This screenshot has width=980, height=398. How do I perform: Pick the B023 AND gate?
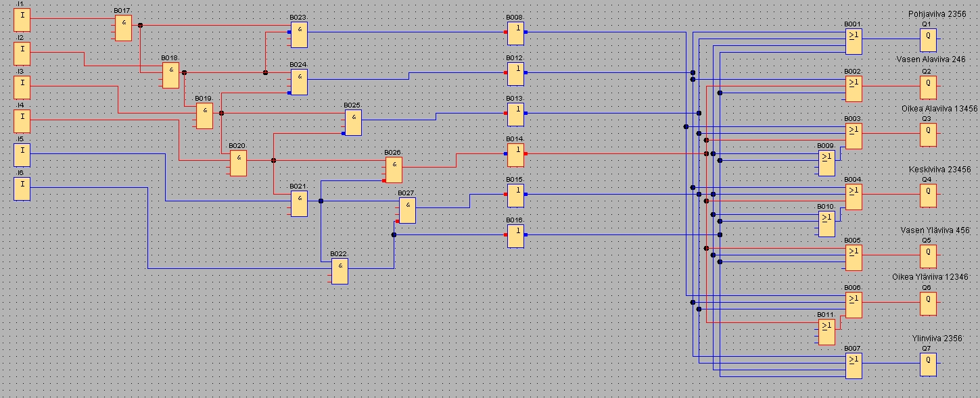(x=299, y=35)
